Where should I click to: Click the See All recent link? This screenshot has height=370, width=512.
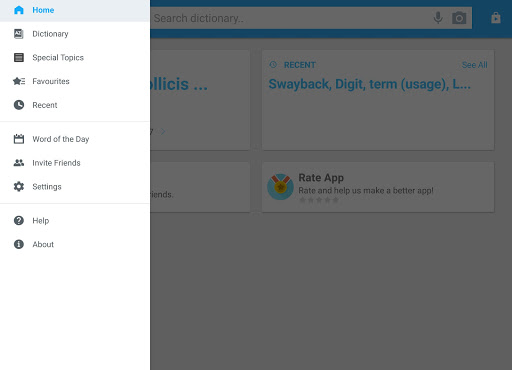[474, 65]
